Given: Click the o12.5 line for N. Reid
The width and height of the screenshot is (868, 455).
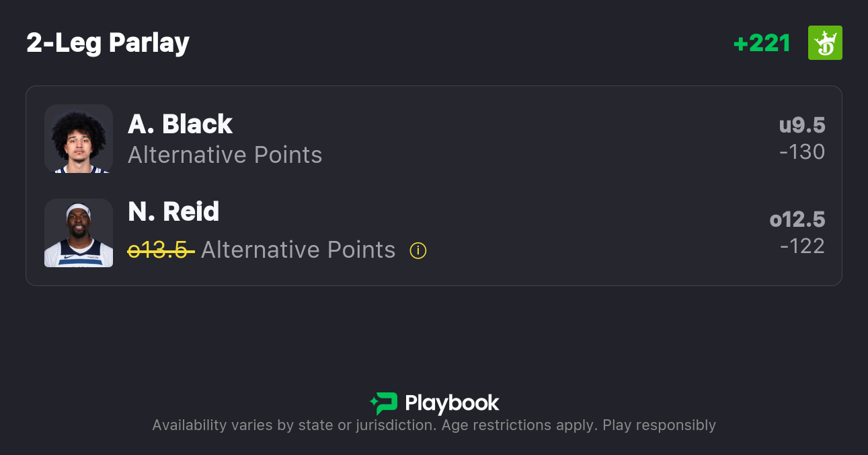Looking at the screenshot, I should (797, 219).
